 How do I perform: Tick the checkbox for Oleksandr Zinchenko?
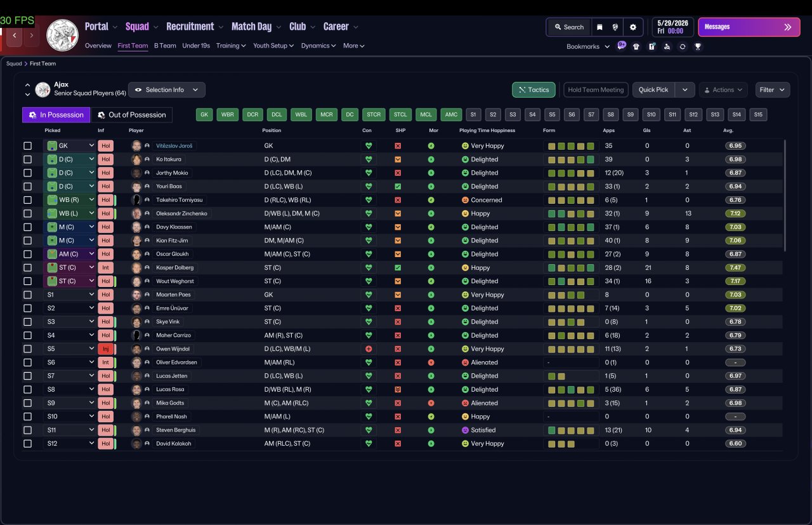pyautogui.click(x=27, y=213)
